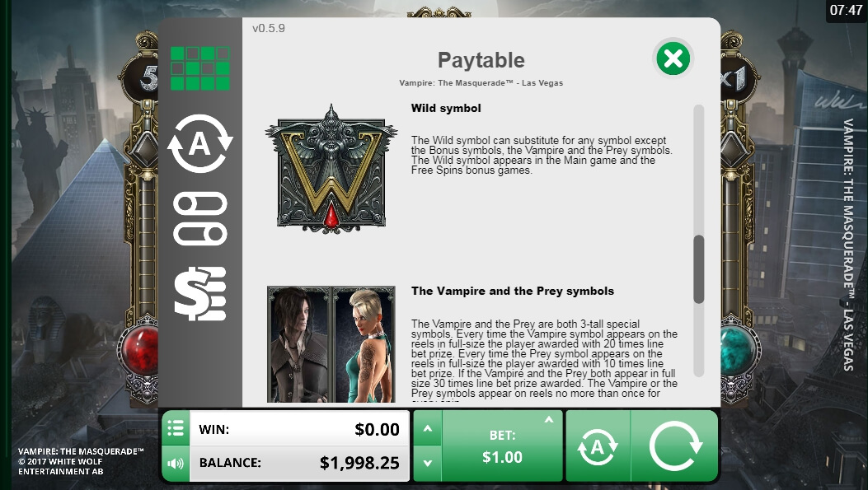This screenshot has width=868, height=490.
Task: Open the menu list icon beside WIN
Action: point(176,428)
